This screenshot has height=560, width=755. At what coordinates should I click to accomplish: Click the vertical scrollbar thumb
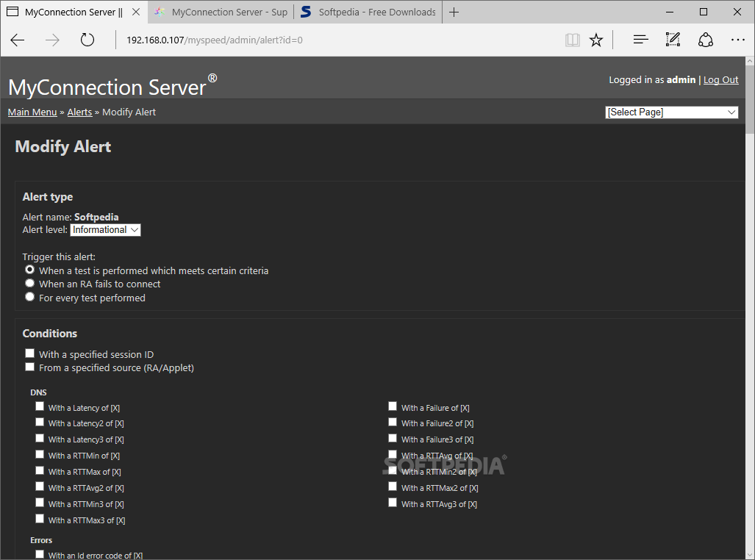point(750,100)
